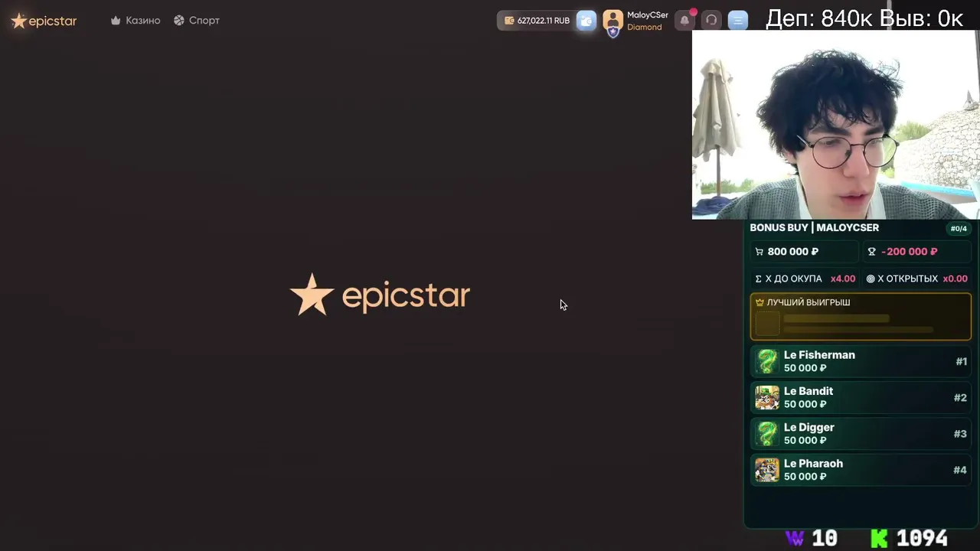Viewport: 980px width, 551px height.
Task: Click the #1 rank label for Le Fisherman
Action: click(961, 361)
